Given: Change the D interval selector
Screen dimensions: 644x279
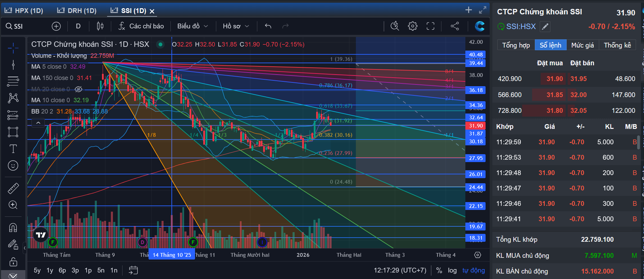Looking at the screenshot, I should [78, 26].
